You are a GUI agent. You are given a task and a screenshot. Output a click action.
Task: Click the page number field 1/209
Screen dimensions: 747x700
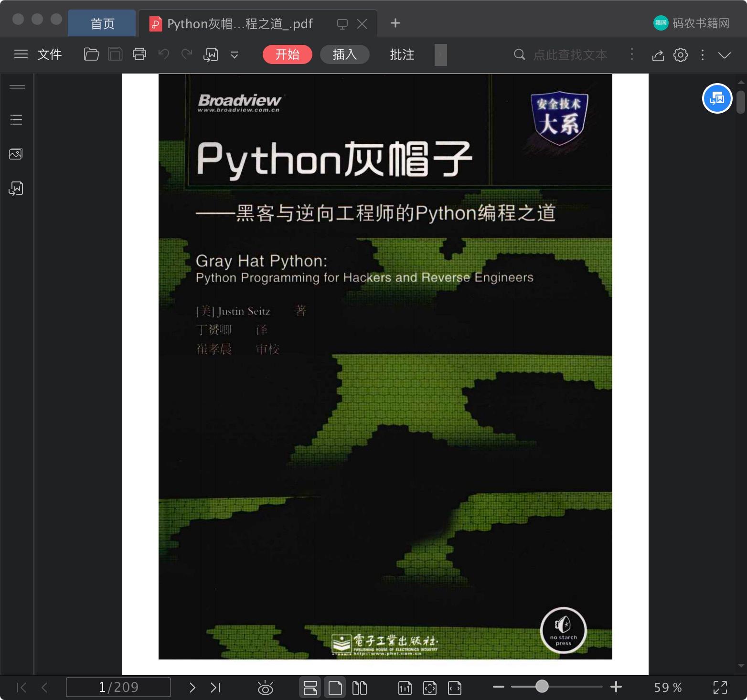point(118,687)
